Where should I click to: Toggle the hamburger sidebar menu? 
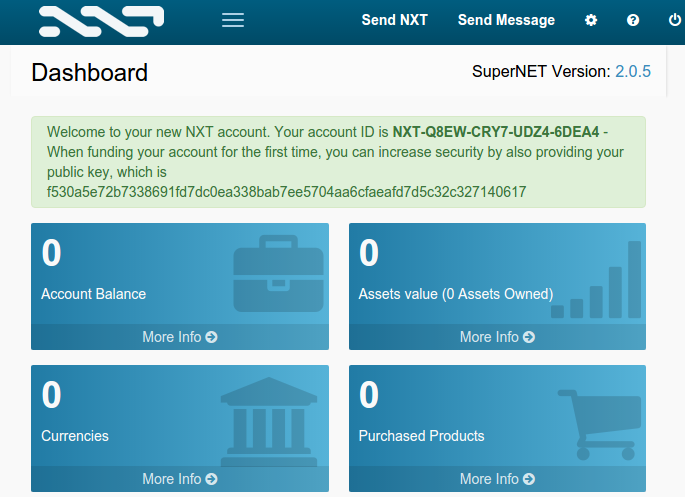pyautogui.click(x=233, y=20)
